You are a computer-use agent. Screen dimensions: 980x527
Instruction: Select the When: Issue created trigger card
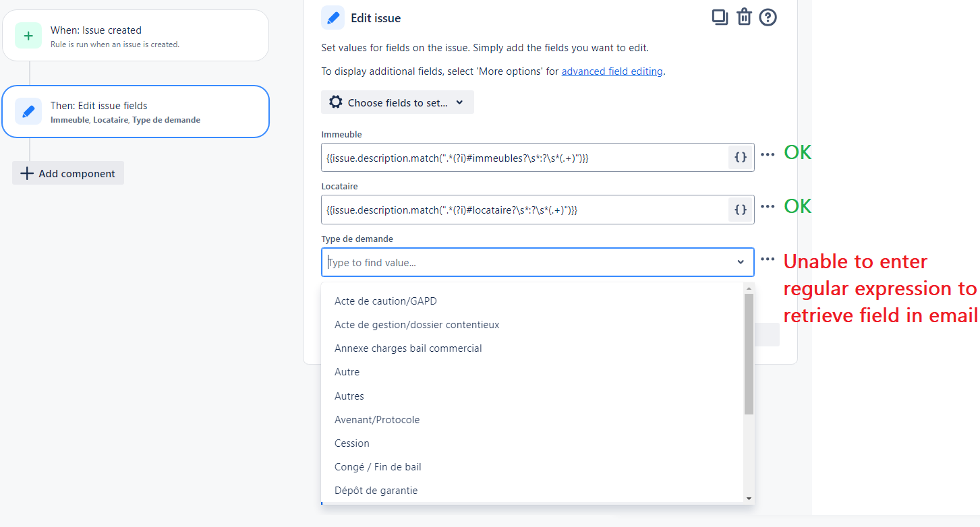click(x=135, y=34)
